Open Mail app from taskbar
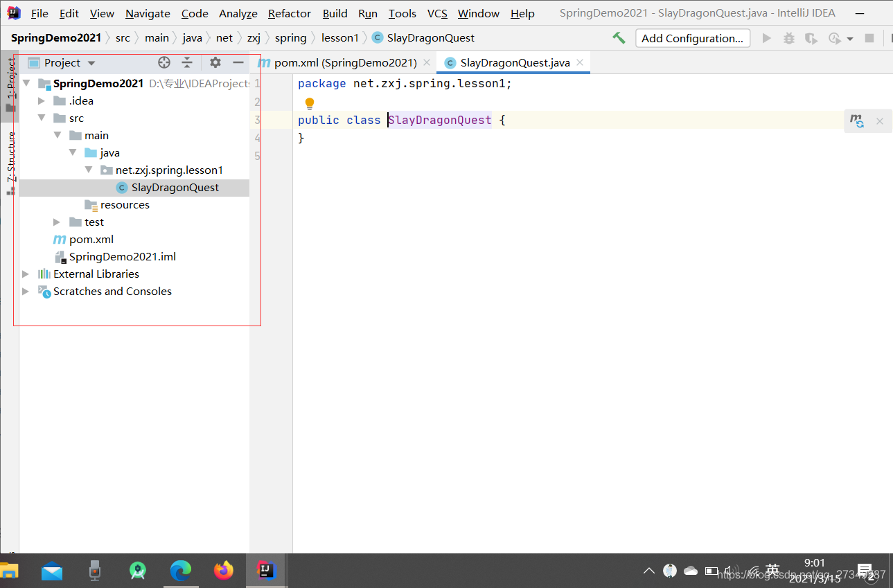Viewport: 893px width, 588px height. click(52, 571)
